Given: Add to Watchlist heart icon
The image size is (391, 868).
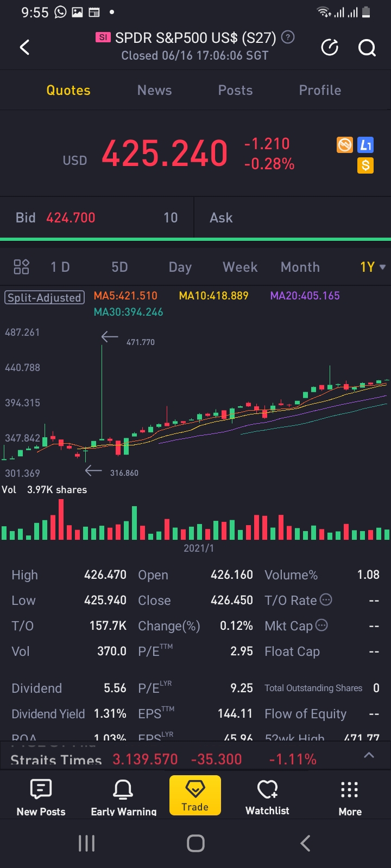Looking at the screenshot, I should pyautogui.click(x=267, y=797).
